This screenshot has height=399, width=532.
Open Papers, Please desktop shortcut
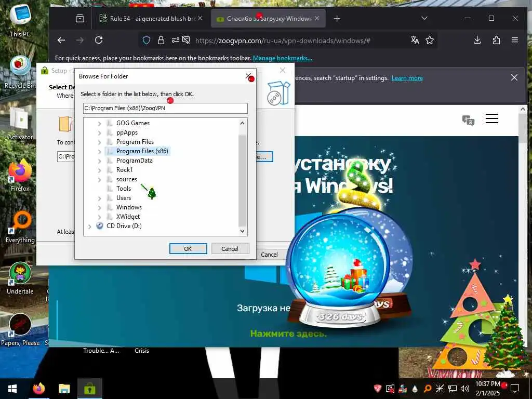pos(20,330)
